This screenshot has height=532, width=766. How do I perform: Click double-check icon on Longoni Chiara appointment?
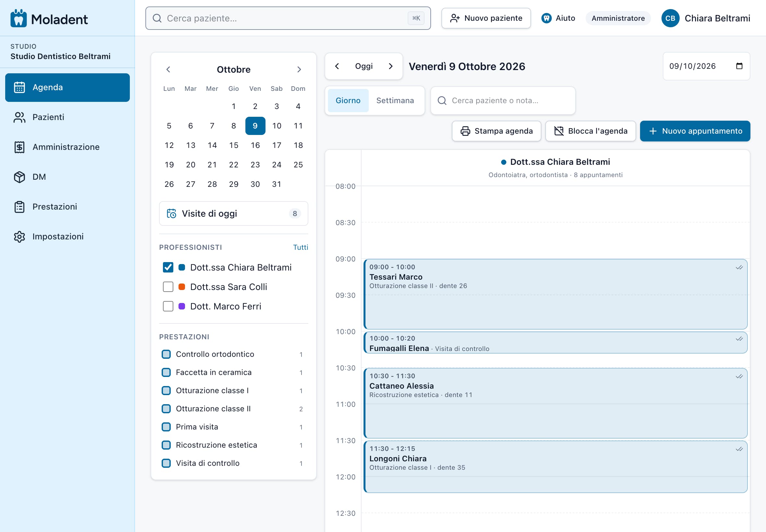pos(739,449)
